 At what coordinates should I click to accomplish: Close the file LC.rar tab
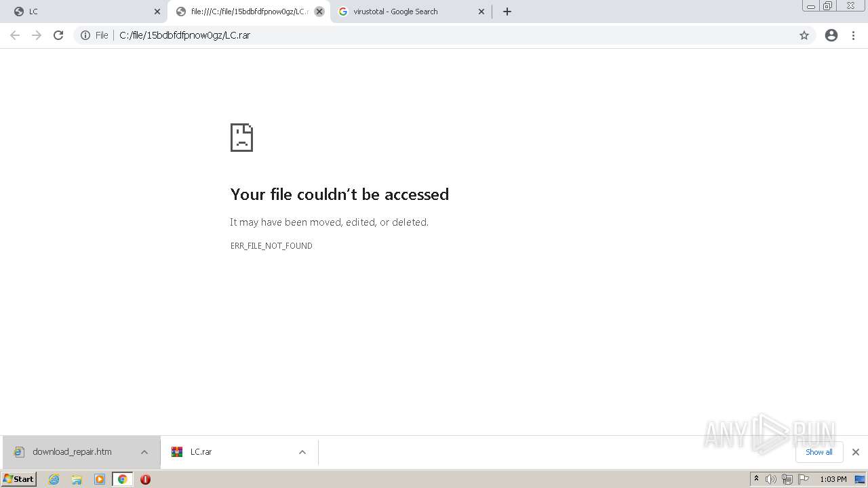point(319,12)
